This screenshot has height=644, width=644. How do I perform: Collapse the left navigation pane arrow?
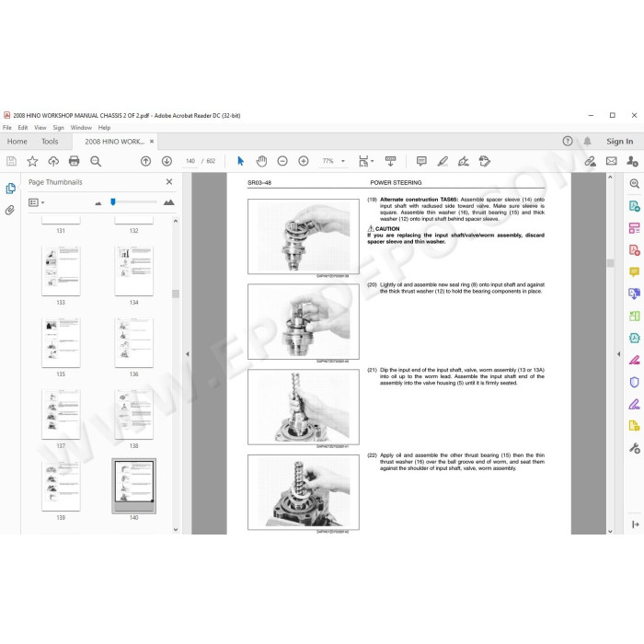point(188,353)
